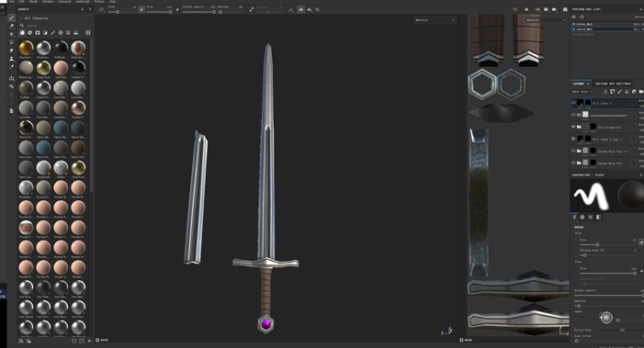Toggle sword_Mat texture set visibility
Screen dimensions: 644x348
(x=574, y=29)
